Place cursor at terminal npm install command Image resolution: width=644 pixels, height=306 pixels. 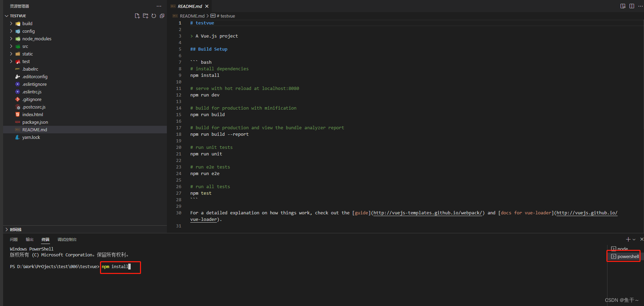click(x=115, y=267)
